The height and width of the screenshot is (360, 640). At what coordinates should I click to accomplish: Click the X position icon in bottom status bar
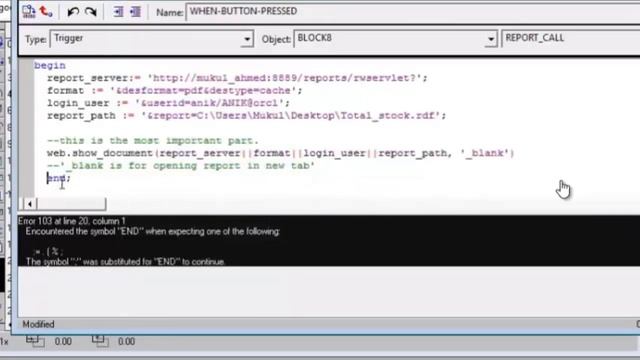click(x=35, y=341)
